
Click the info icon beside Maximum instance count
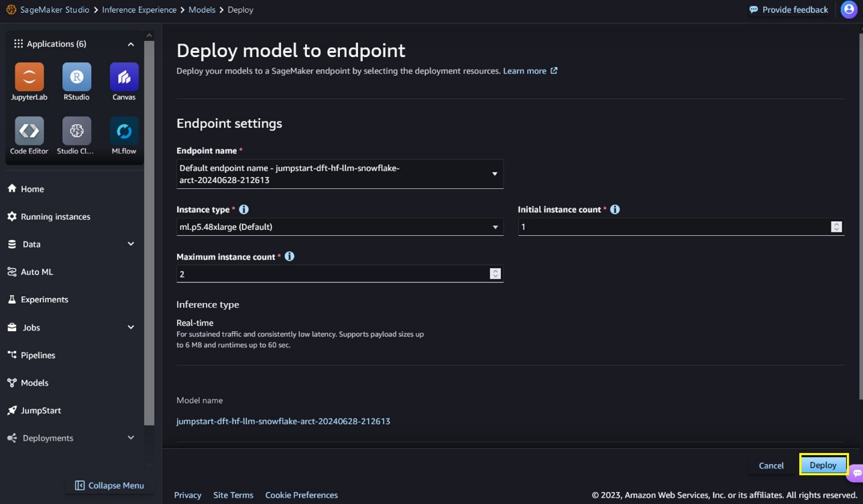point(289,256)
